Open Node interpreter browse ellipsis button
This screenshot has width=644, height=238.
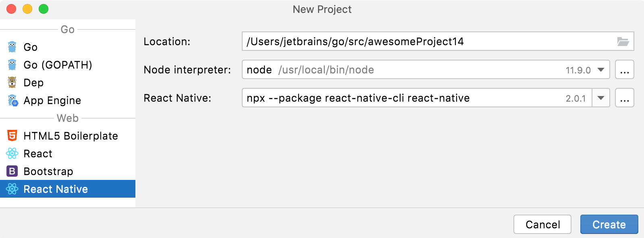click(625, 70)
